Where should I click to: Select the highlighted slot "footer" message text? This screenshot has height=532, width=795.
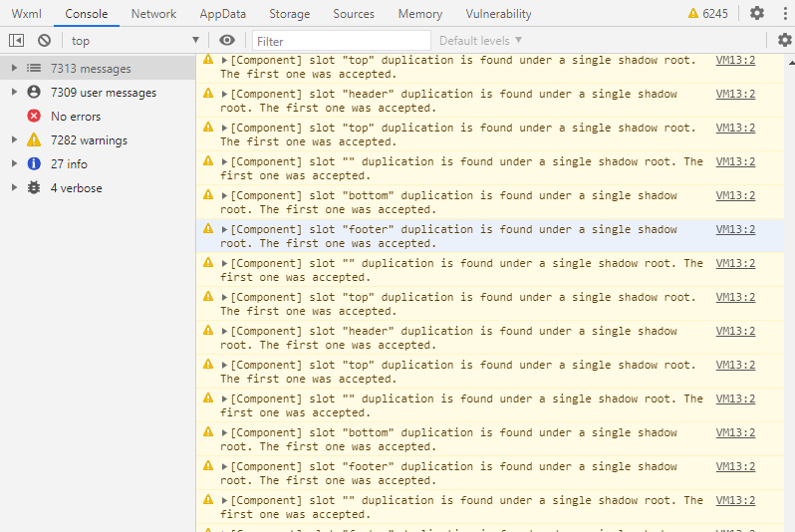(448, 236)
